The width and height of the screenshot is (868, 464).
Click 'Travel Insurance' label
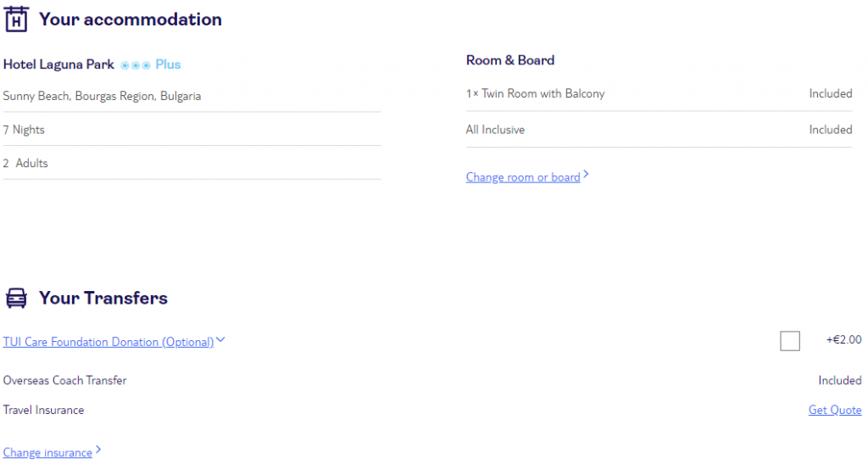coord(44,410)
